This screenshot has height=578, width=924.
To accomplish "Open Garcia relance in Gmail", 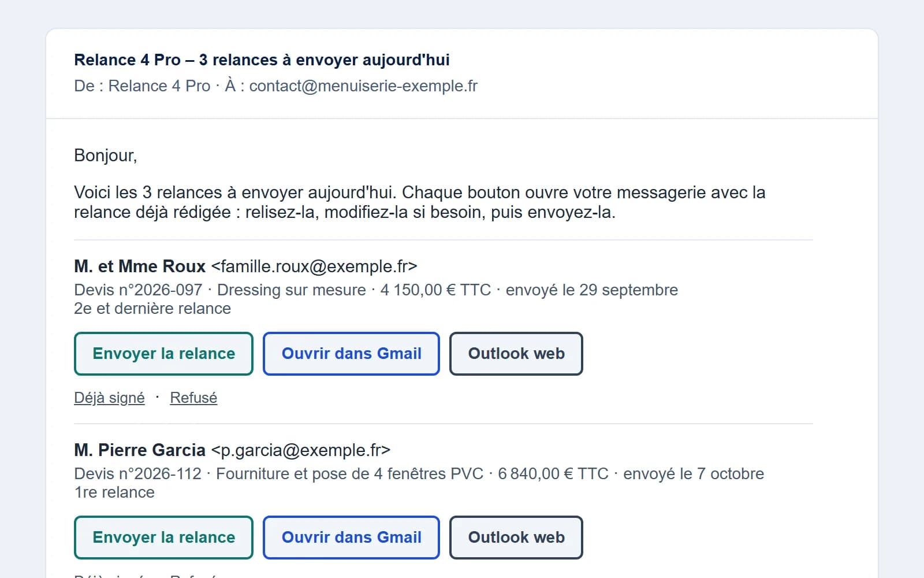I will click(351, 538).
